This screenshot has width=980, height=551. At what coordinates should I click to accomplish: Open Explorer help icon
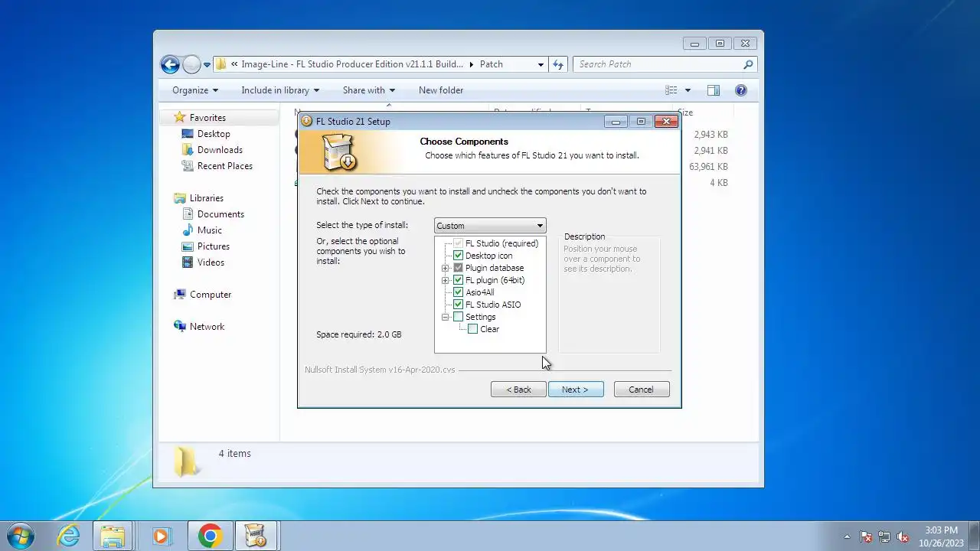(740, 90)
